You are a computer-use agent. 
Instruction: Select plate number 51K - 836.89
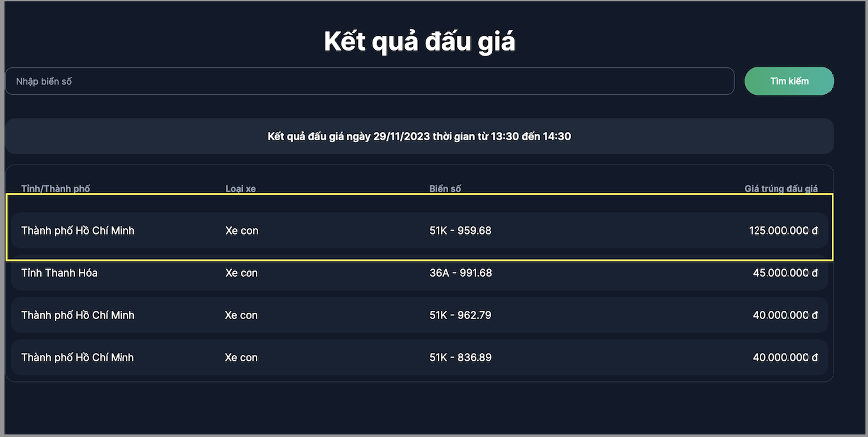tap(460, 358)
